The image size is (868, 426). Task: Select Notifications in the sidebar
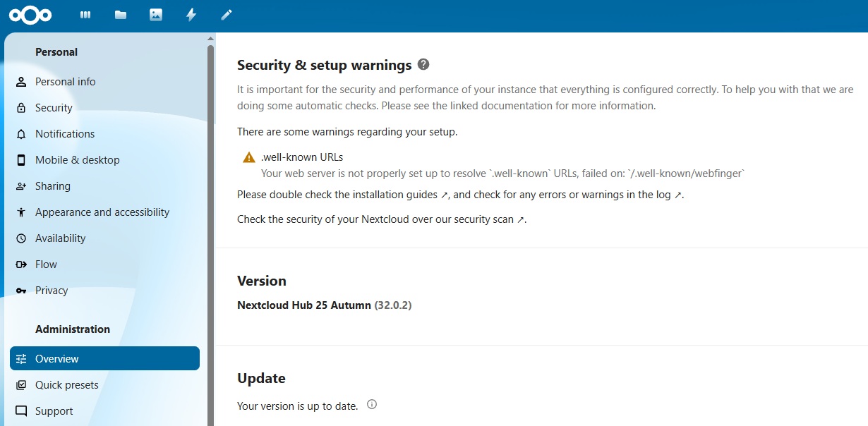(x=65, y=134)
